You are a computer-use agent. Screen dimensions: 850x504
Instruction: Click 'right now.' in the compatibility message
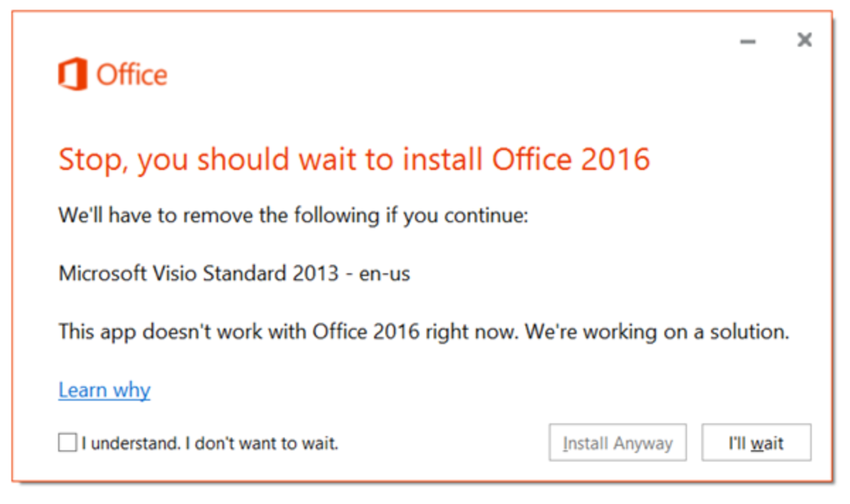(x=473, y=331)
